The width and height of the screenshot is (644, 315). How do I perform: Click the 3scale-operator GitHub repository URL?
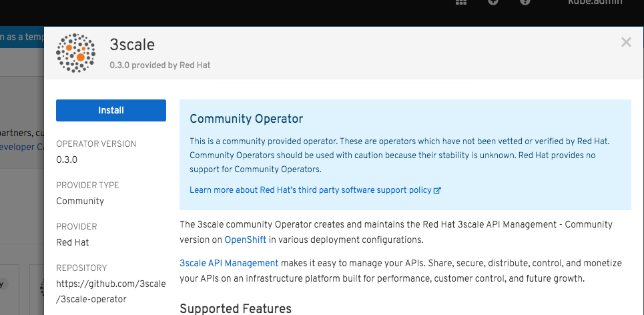tap(111, 292)
